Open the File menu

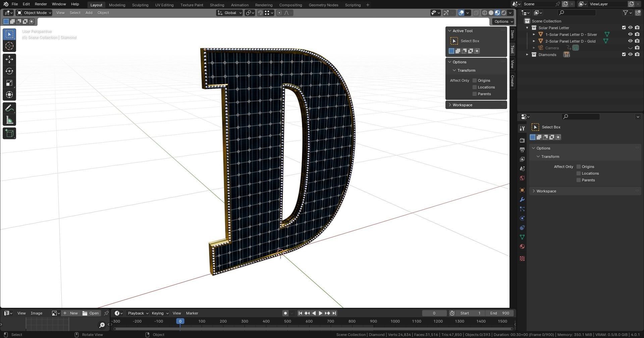click(15, 4)
